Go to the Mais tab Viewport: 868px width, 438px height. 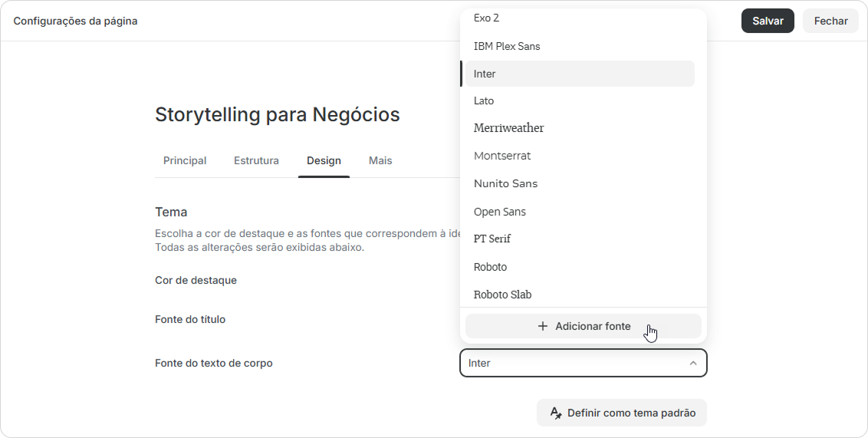[380, 160]
